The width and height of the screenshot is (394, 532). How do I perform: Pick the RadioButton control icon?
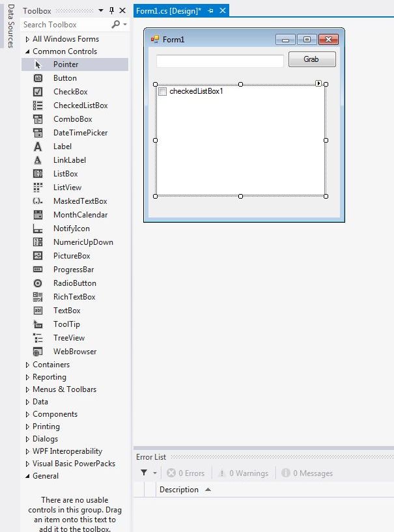click(x=38, y=283)
